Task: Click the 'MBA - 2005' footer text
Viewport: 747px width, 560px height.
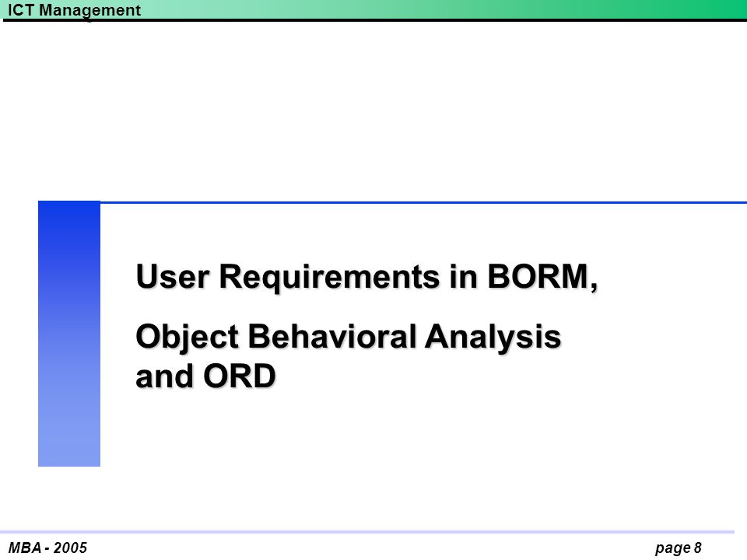Action: point(47,548)
